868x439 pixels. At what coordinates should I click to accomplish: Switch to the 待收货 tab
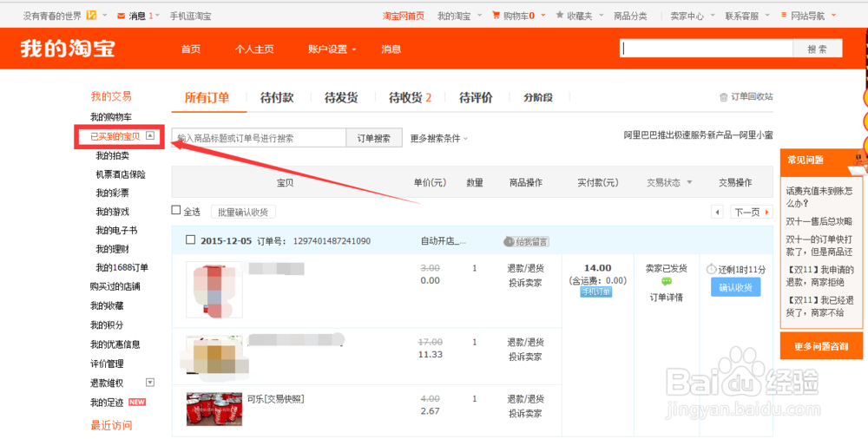(x=411, y=98)
